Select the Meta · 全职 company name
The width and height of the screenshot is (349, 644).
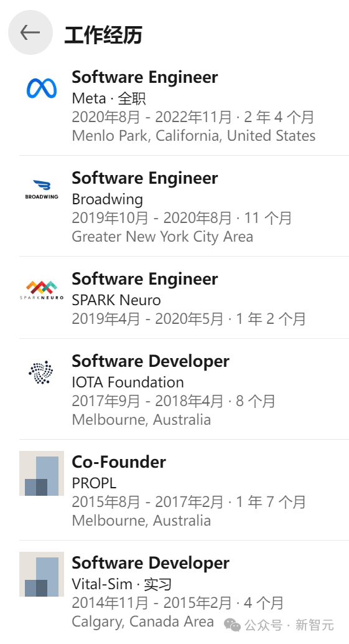[x=109, y=98]
